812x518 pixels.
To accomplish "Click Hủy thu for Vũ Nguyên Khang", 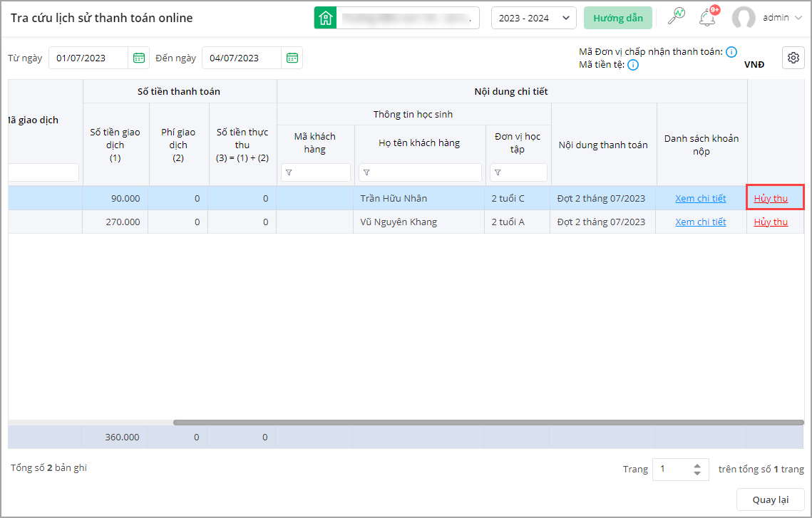I will point(771,222).
